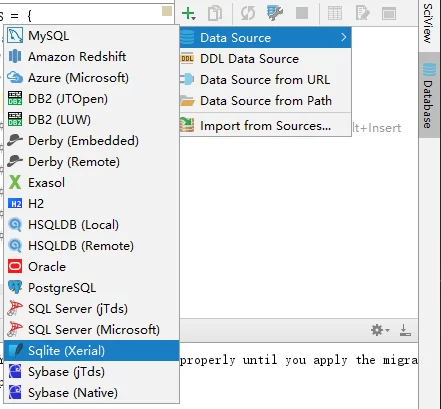Select Sqlite (Xerial) data source
Image resolution: width=441 pixels, height=409 pixels.
pos(92,351)
